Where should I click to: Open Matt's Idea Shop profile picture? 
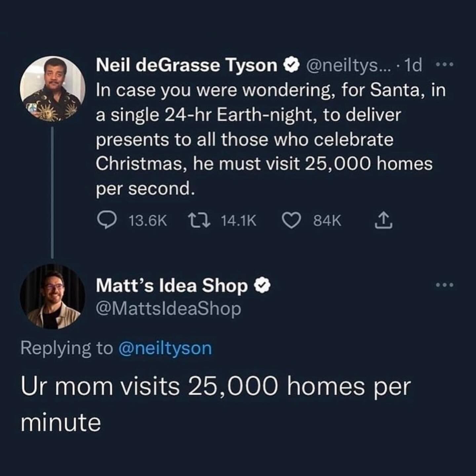tap(53, 297)
